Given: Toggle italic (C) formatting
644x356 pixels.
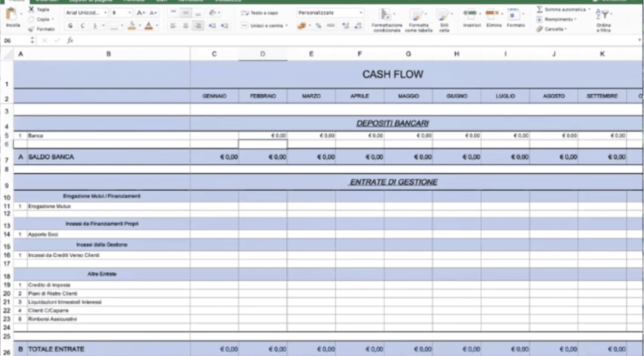Looking at the screenshot, I should (x=82, y=26).
